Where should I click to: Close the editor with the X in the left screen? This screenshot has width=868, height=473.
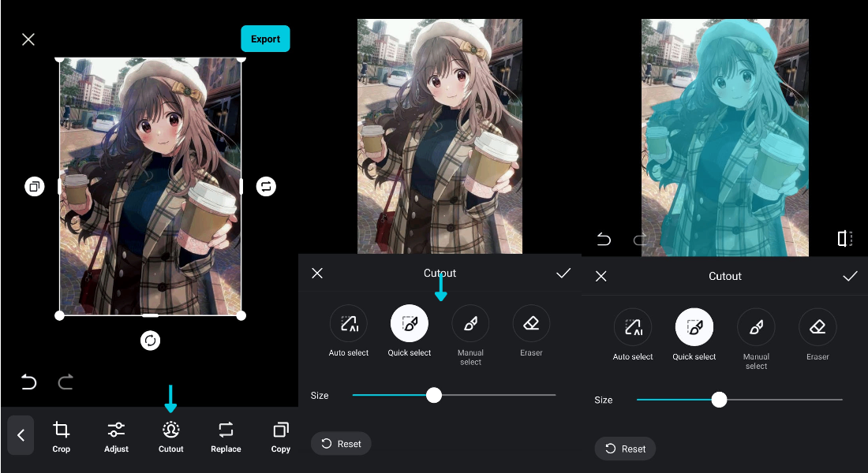[28, 39]
